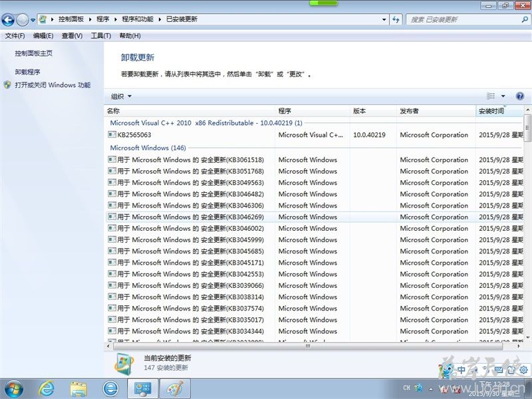This screenshot has width=532, height=399.
Task: Click the icon of update KB3037574
Action: point(112,308)
